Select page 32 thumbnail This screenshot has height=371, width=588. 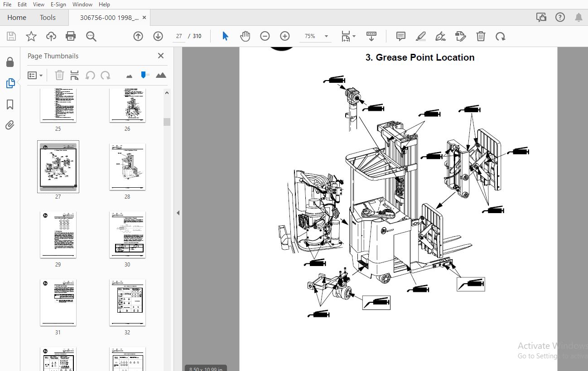[x=127, y=302]
